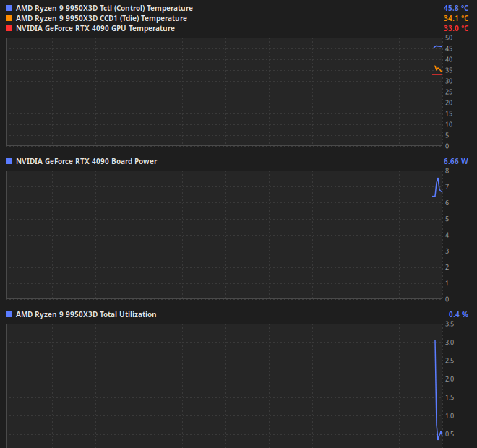Click the 34.1 °C CCD1 value
Image resolution: width=477 pixels, height=448 pixels.
click(456, 18)
